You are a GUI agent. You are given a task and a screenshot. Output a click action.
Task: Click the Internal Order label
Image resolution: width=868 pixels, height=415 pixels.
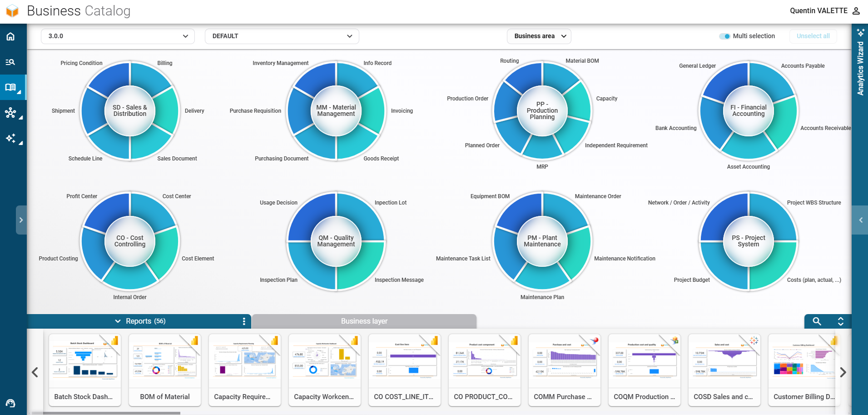[130, 297]
